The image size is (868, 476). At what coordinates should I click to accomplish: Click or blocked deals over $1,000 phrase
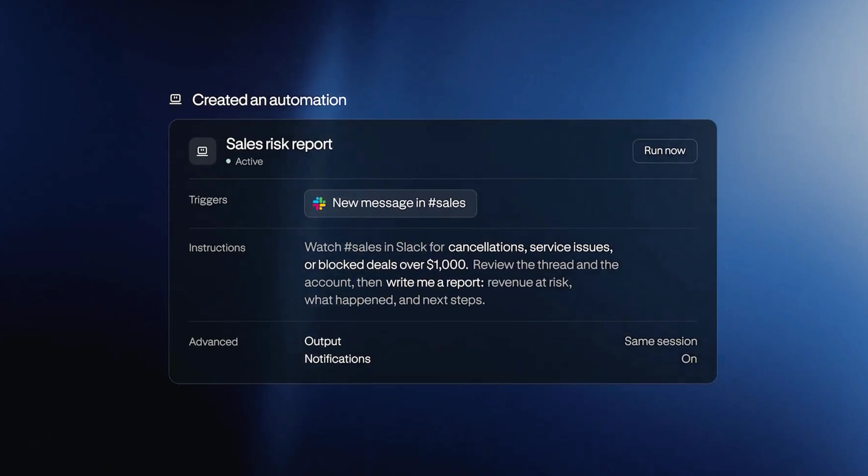click(386, 265)
